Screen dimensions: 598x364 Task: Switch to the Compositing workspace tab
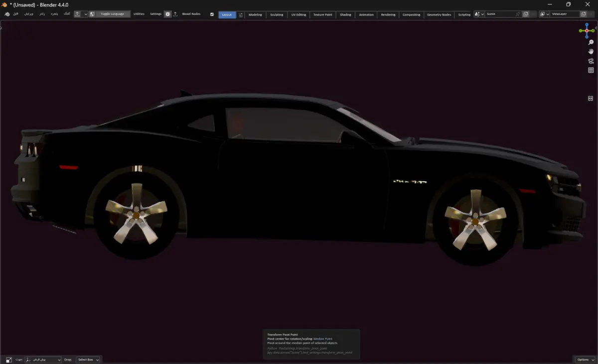point(411,15)
